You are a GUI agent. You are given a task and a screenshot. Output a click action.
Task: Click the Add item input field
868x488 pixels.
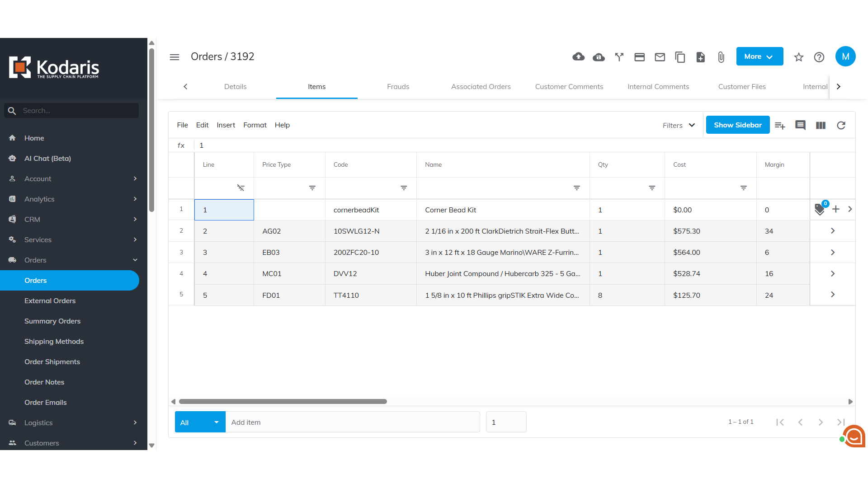(352, 422)
